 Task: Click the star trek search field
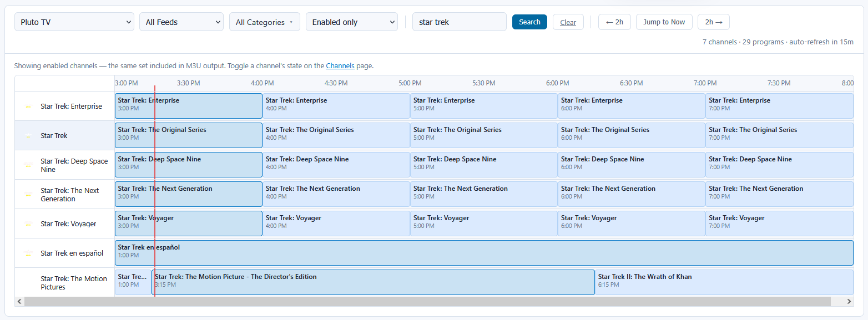click(460, 22)
